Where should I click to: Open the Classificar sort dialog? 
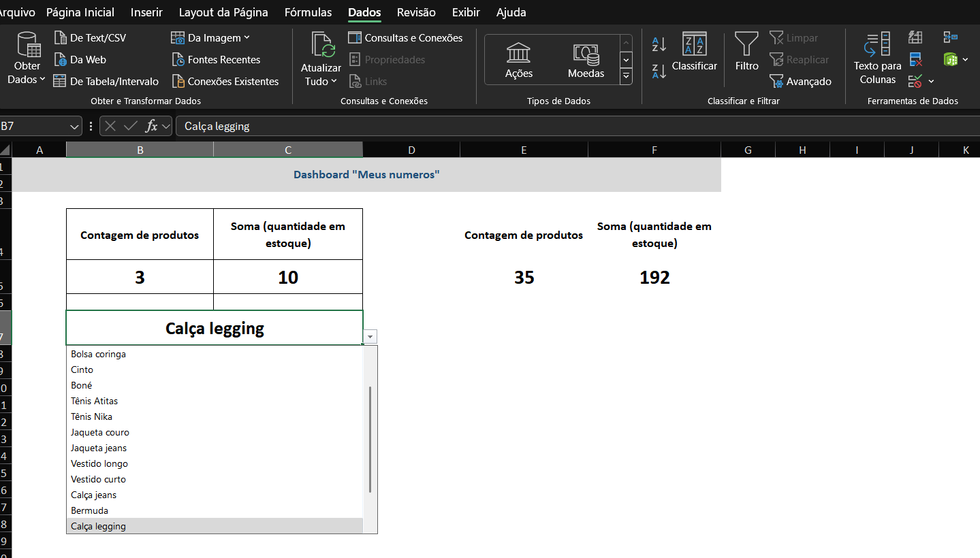click(695, 52)
